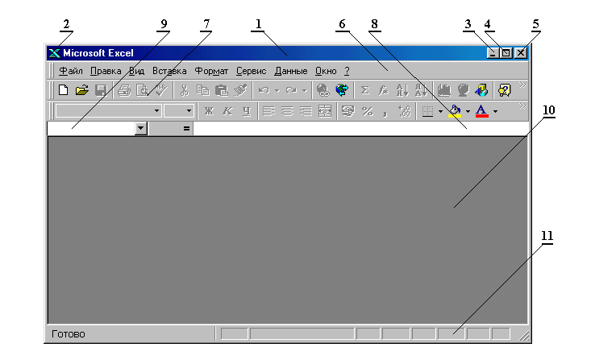Create a new workbook with the blank page icon

pyautogui.click(x=63, y=90)
